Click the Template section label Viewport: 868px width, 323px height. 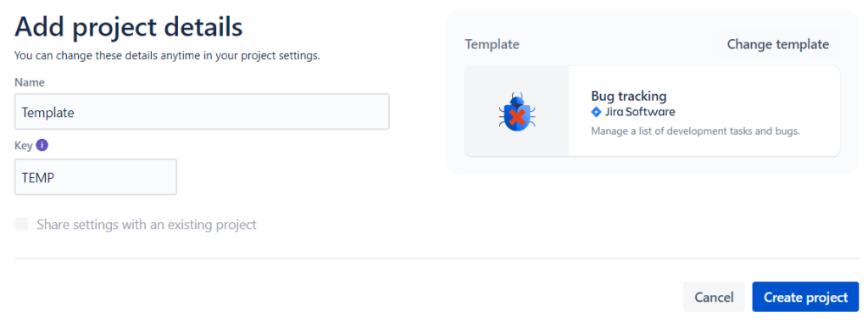(492, 44)
